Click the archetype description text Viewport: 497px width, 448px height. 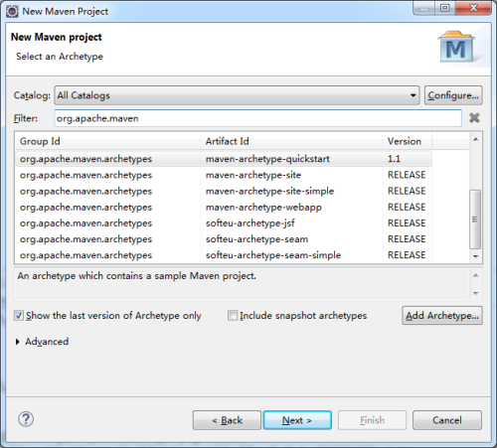(x=137, y=276)
